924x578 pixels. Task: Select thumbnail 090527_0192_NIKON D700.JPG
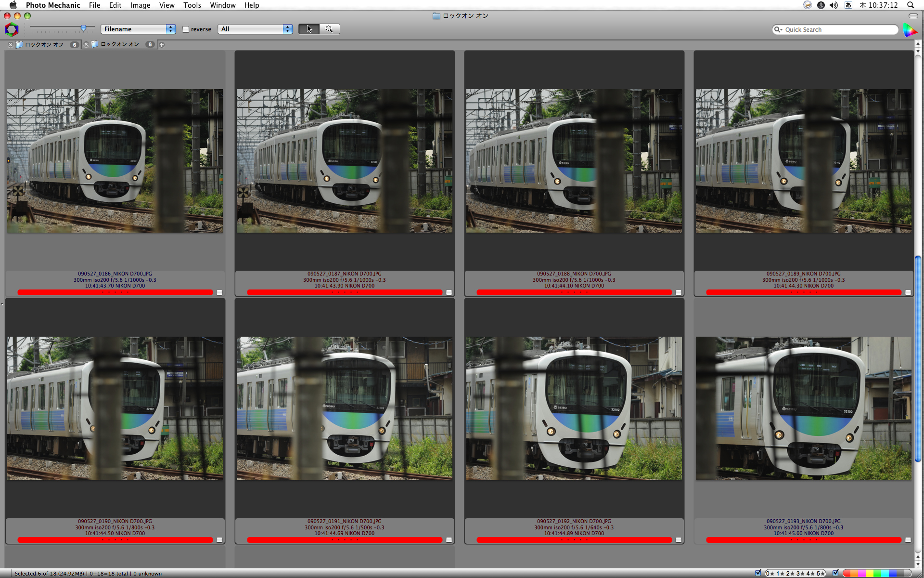pos(574,408)
